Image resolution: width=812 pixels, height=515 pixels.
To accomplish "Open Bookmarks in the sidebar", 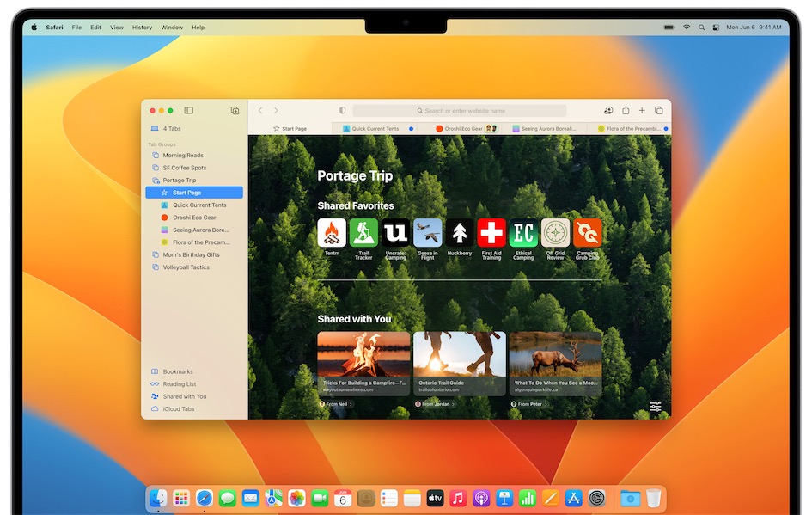I will pyautogui.click(x=194, y=371).
